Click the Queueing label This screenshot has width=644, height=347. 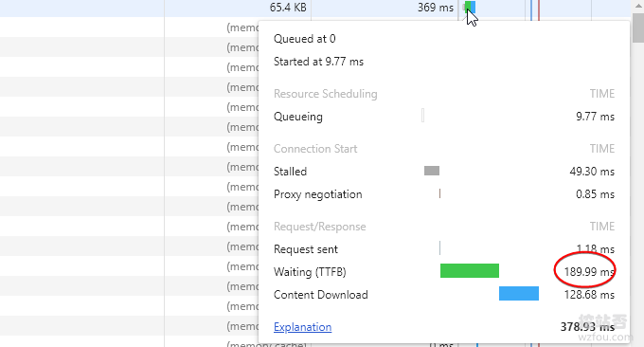click(297, 117)
